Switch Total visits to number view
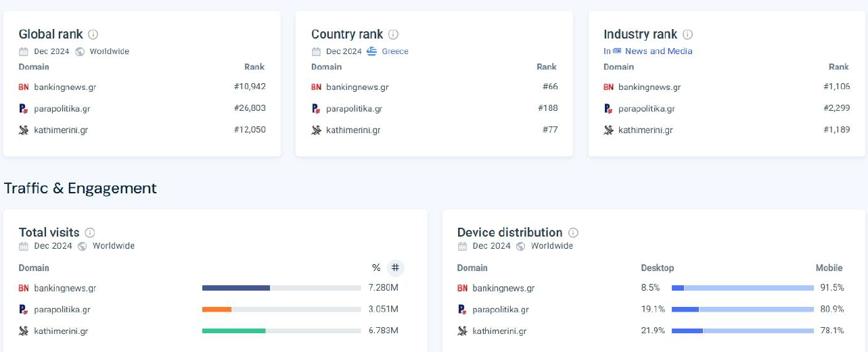The image size is (868, 363). coord(396,268)
